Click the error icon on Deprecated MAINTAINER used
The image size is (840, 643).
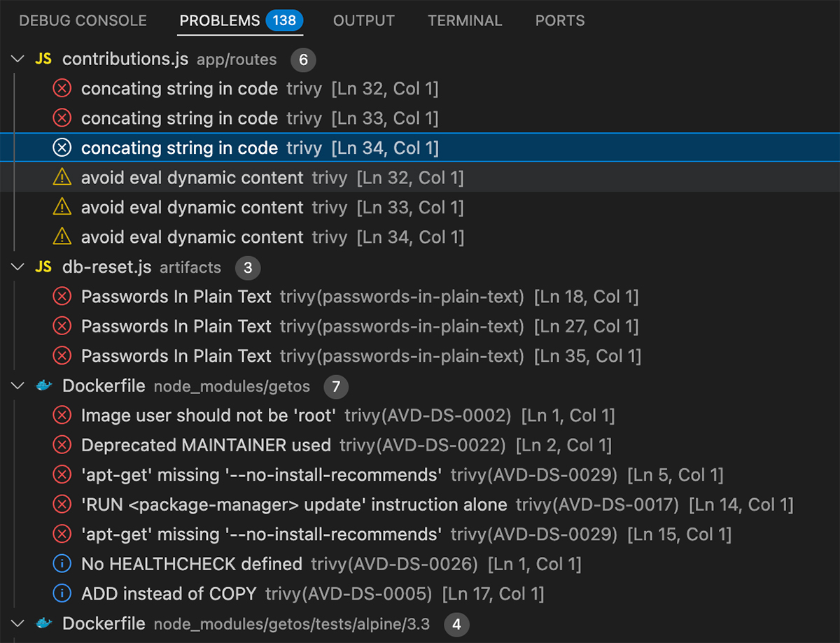[62, 445]
